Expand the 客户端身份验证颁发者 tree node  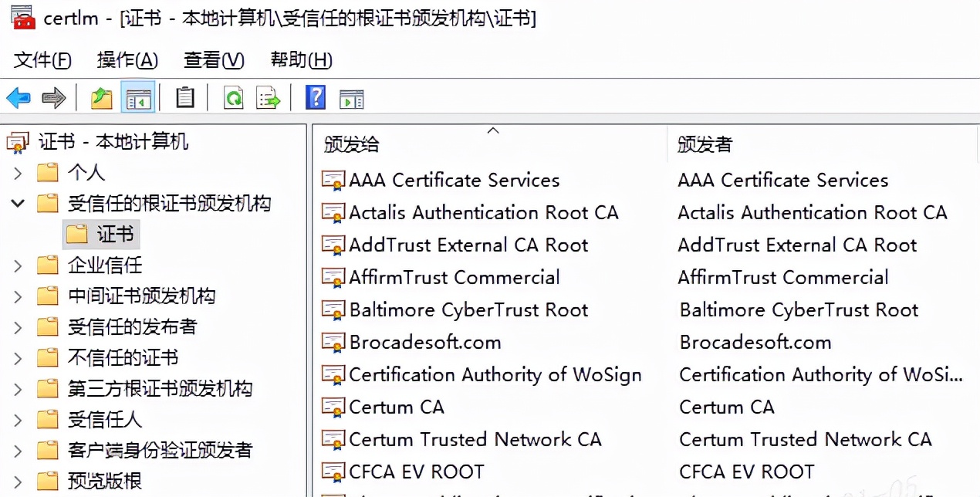pyautogui.click(x=18, y=451)
